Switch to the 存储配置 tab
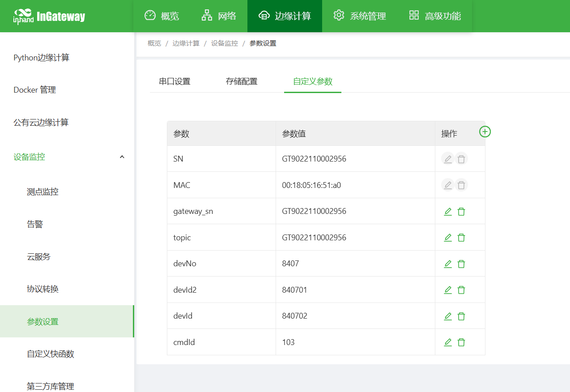The height and width of the screenshot is (392, 570). point(242,81)
